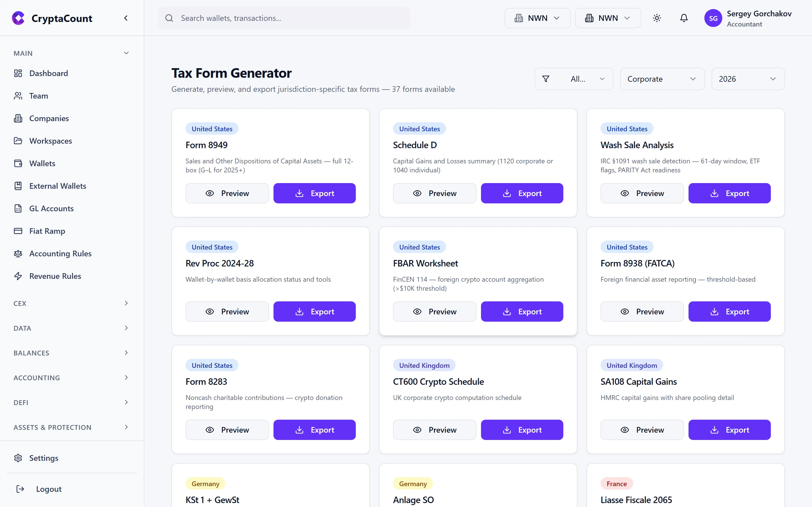
Task: Toggle open the Workspaces entry
Action: (50, 141)
